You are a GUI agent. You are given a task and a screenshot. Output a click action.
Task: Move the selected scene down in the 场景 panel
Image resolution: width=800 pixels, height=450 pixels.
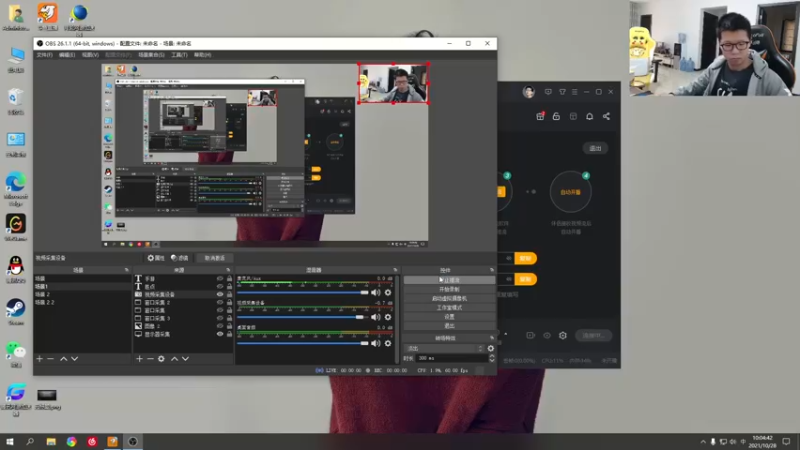coord(74,359)
